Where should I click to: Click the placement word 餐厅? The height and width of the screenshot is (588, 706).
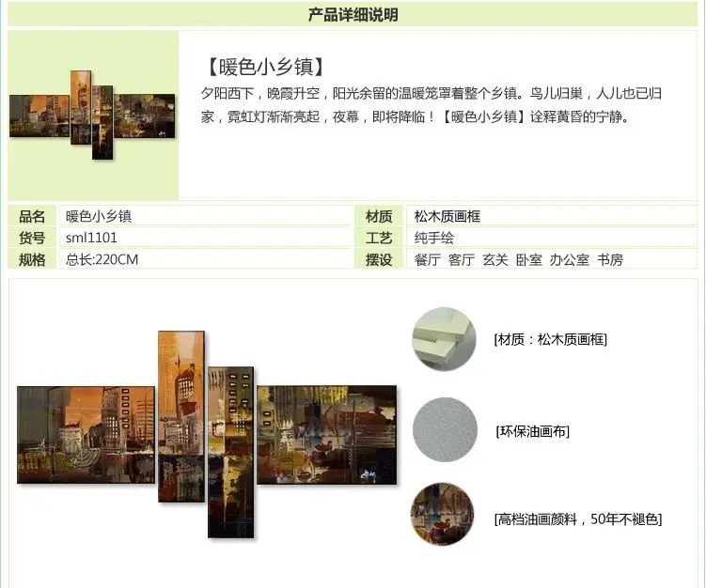tap(428, 259)
